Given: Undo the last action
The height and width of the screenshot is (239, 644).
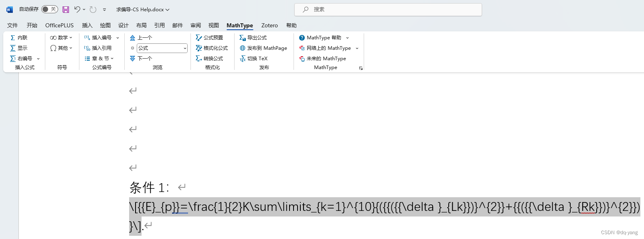Looking at the screenshot, I should pyautogui.click(x=77, y=9).
